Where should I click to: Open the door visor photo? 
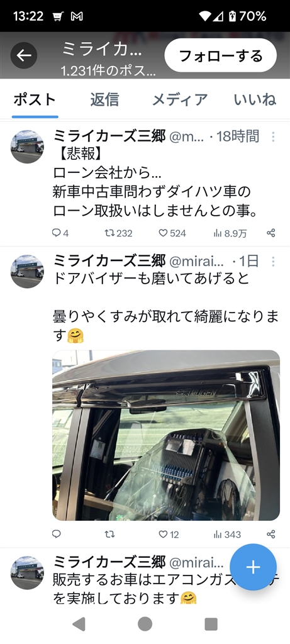pos(166,435)
